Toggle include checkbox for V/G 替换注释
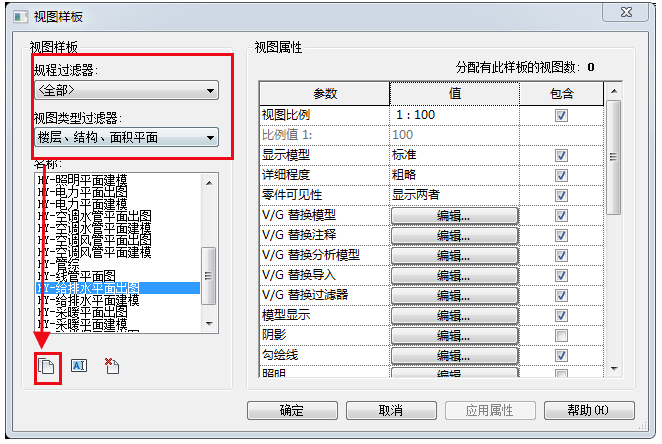Screen dimensions: 662x444 point(561,236)
